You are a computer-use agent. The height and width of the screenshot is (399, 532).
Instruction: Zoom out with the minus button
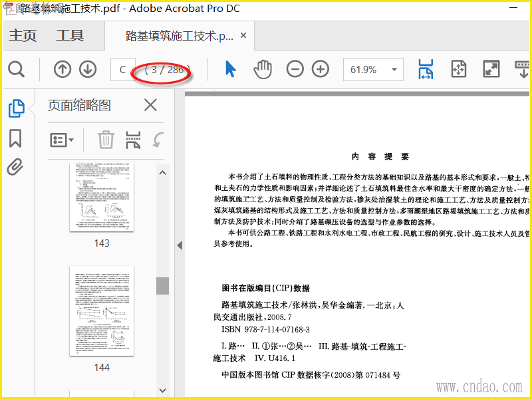(295, 69)
